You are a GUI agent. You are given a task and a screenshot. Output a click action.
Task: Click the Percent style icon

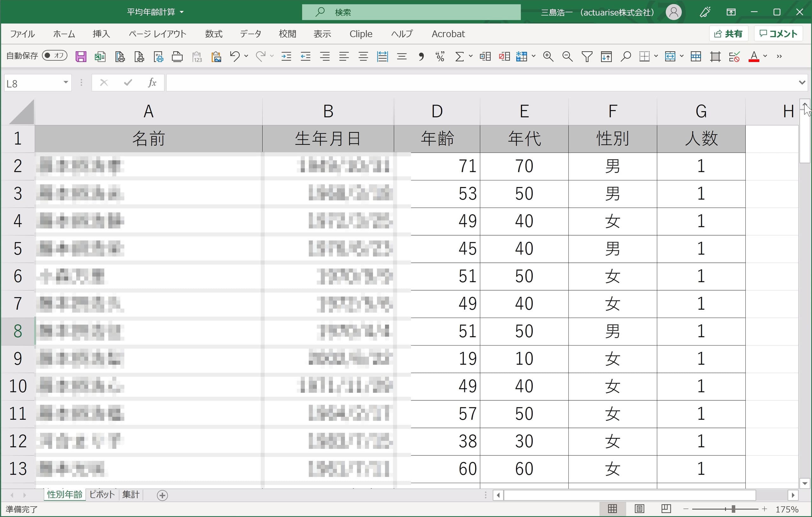(x=440, y=56)
